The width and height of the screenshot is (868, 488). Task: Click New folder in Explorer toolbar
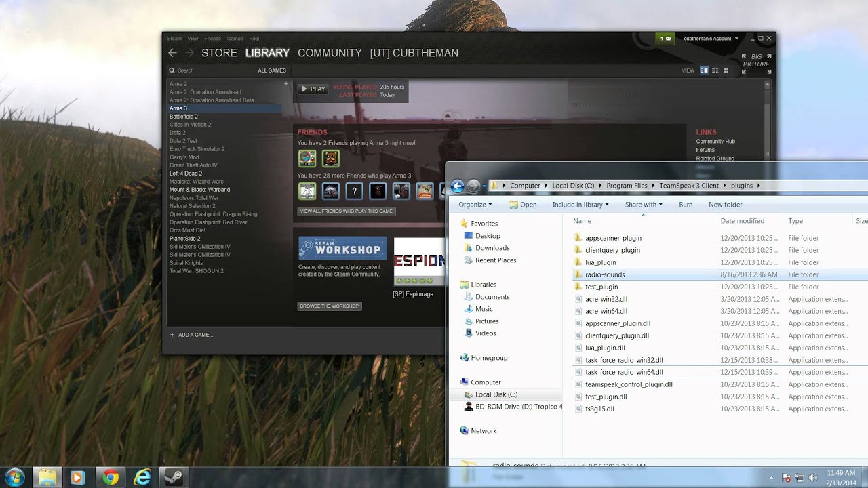click(x=726, y=205)
